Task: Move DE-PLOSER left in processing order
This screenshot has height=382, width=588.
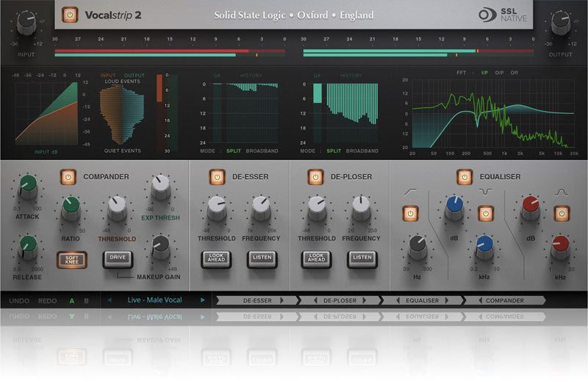Action: 315,300
